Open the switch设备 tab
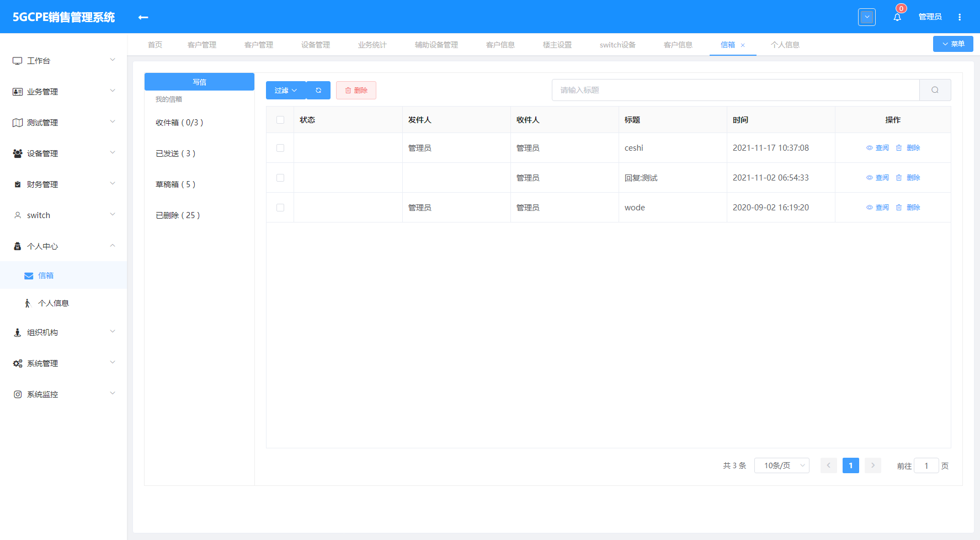Image resolution: width=980 pixels, height=540 pixels. pyautogui.click(x=617, y=45)
